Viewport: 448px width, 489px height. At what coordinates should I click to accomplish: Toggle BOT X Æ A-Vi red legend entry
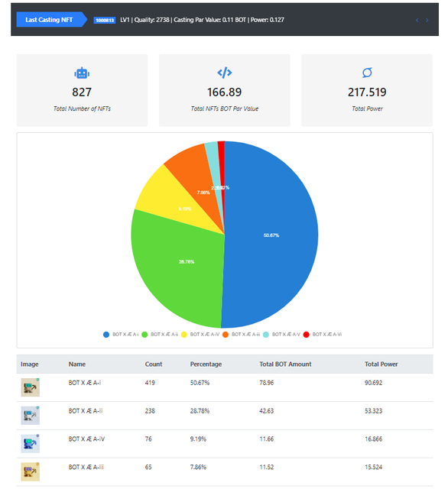click(323, 335)
